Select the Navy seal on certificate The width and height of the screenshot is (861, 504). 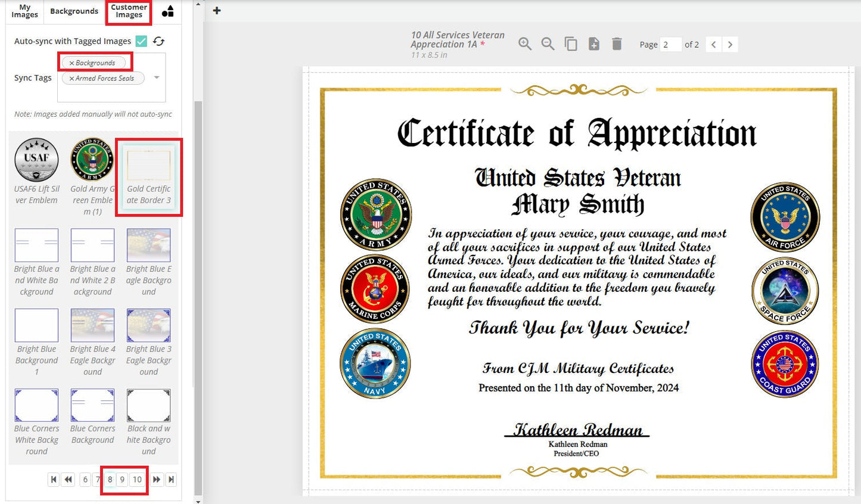[375, 363]
